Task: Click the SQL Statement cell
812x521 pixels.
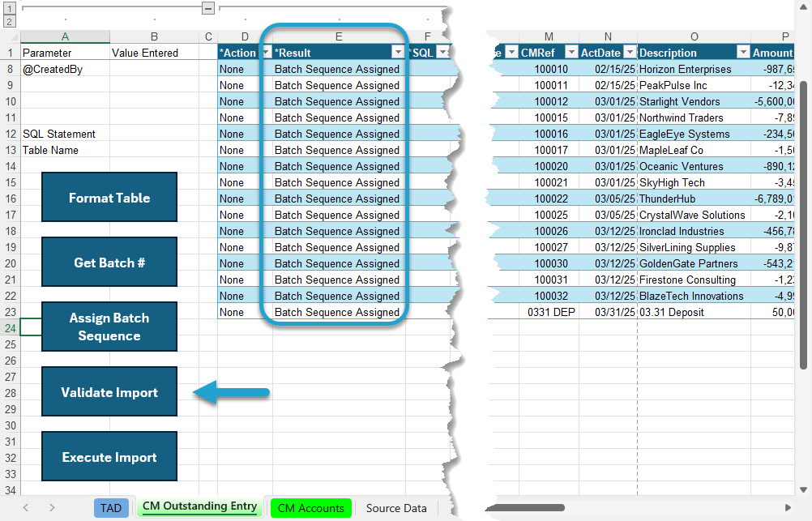Action: 65,134
